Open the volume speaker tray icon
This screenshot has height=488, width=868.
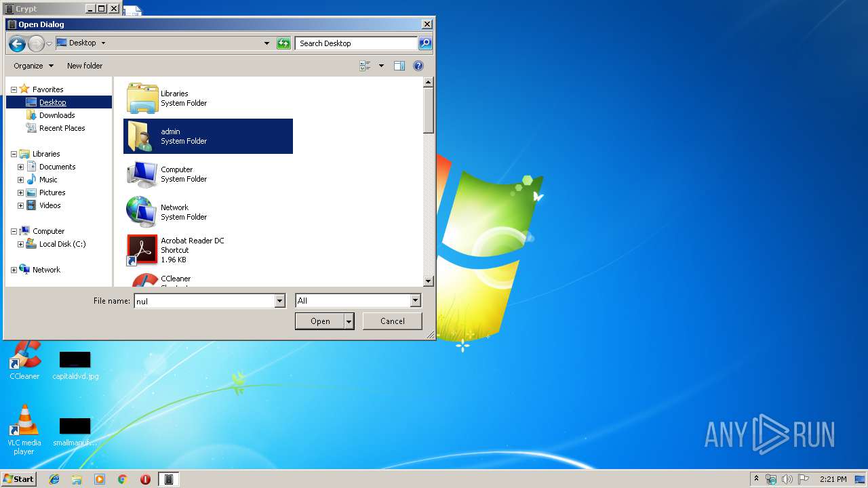coord(787,479)
